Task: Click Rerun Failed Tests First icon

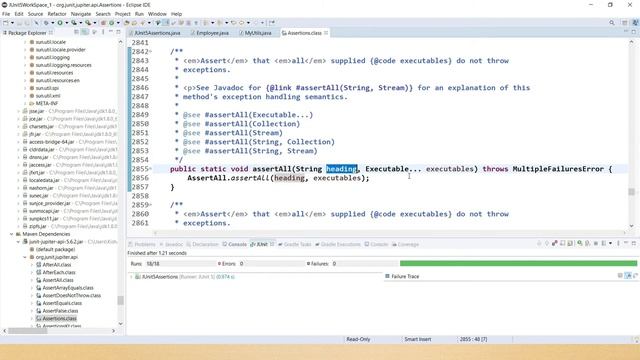Action: (x=587, y=243)
